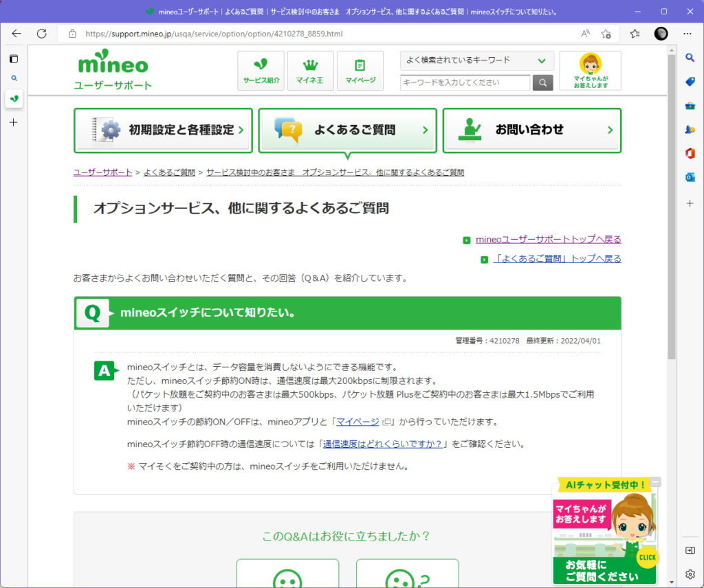The height and width of the screenshot is (588, 704).
Task: Click このQ&Aはお役に立ちましたか？ heading
Action: (346, 536)
